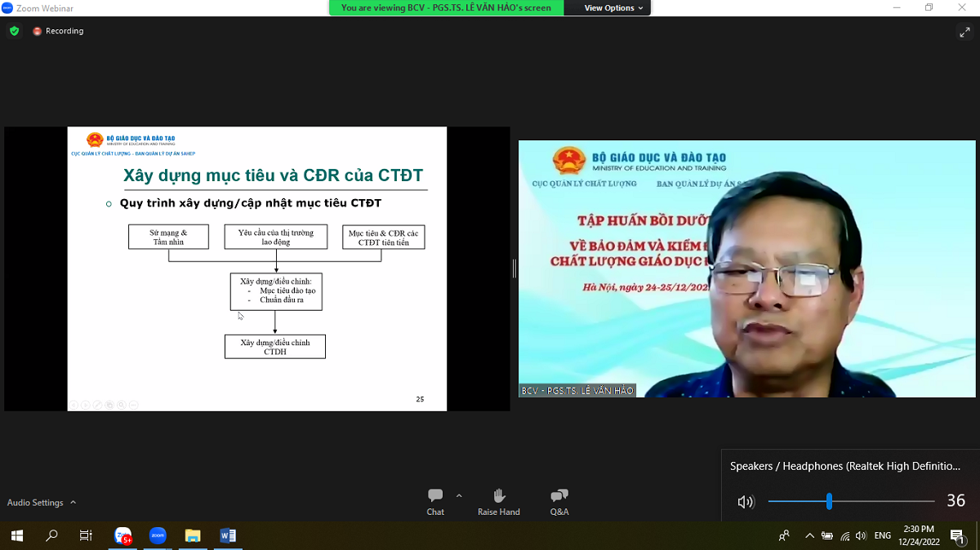The width and height of the screenshot is (980, 550).
Task: Click the divider handle between shared screen and video
Action: [x=514, y=268]
